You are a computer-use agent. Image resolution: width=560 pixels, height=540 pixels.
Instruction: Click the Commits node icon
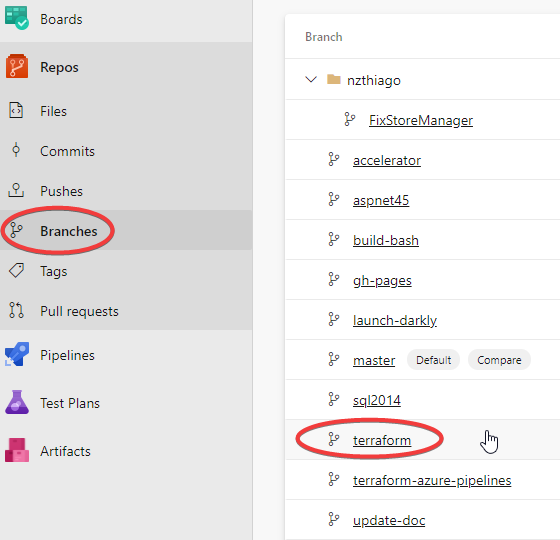pos(16,150)
